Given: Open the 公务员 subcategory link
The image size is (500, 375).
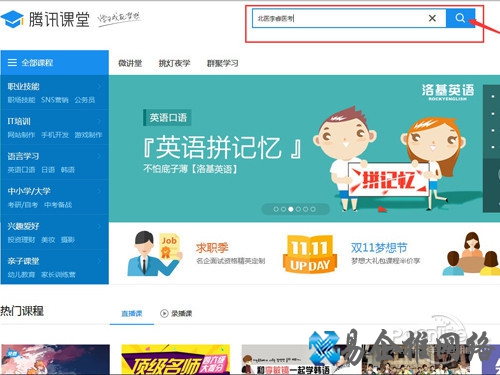Looking at the screenshot, I should click(85, 100).
